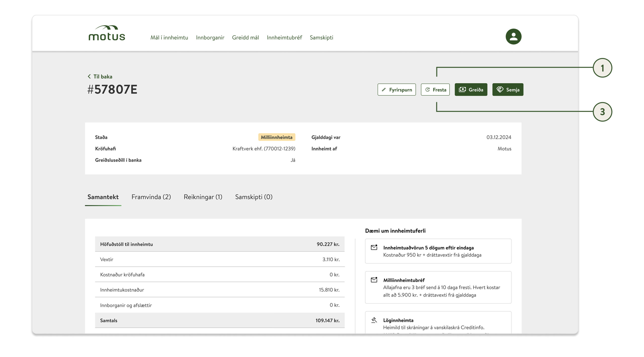Go to Innborganir in navigation
The height and width of the screenshot is (357, 644).
click(210, 38)
